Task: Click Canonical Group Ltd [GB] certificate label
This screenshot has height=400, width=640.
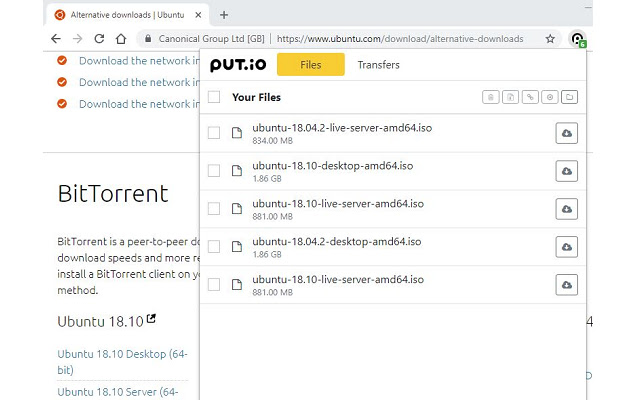Action: point(211,39)
